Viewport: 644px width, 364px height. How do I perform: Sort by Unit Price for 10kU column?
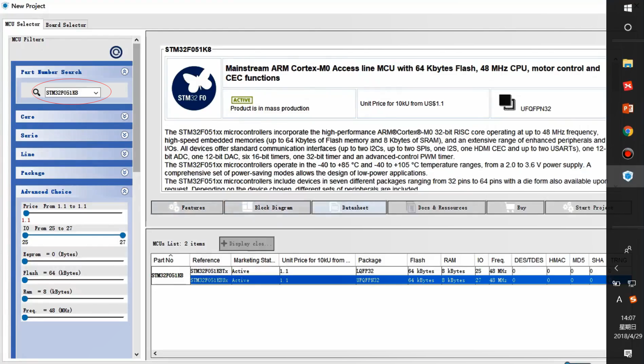[317, 260]
